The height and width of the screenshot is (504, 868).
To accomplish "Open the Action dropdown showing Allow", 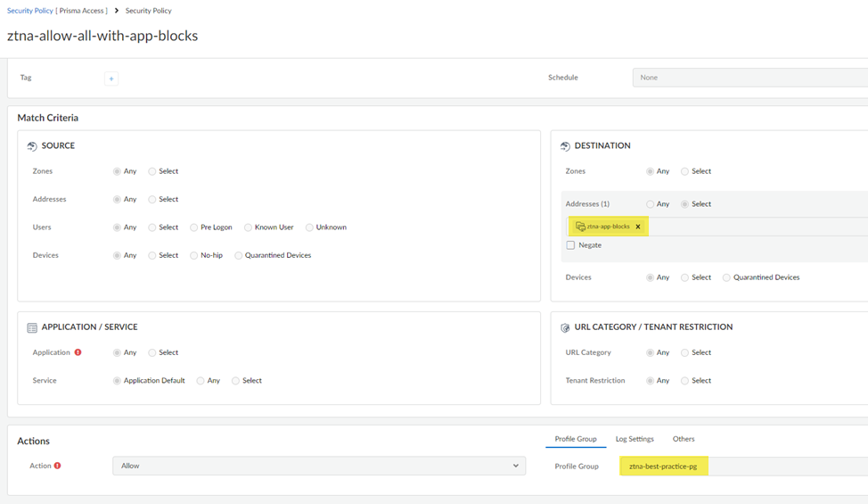I will [318, 466].
